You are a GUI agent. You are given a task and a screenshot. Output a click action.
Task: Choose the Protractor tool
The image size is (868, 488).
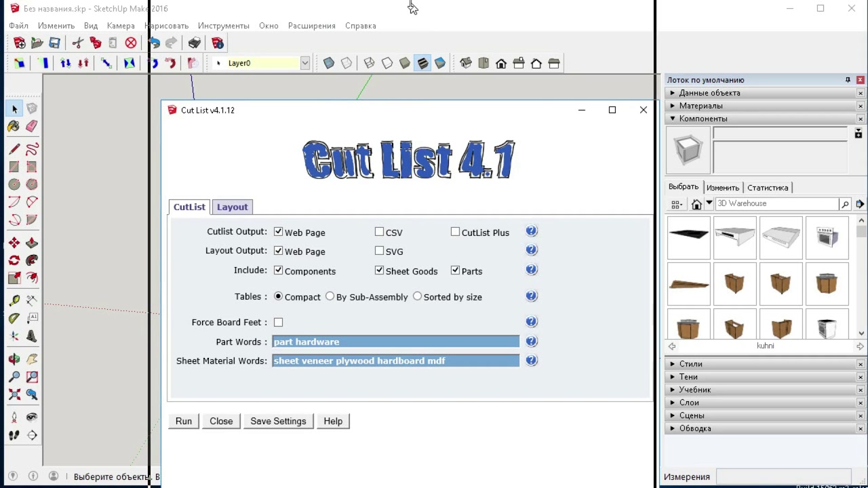pyautogui.click(x=14, y=319)
